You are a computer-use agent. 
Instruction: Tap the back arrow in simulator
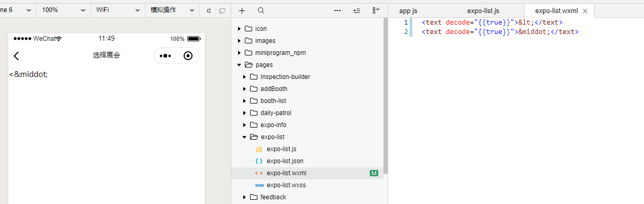pyautogui.click(x=16, y=55)
